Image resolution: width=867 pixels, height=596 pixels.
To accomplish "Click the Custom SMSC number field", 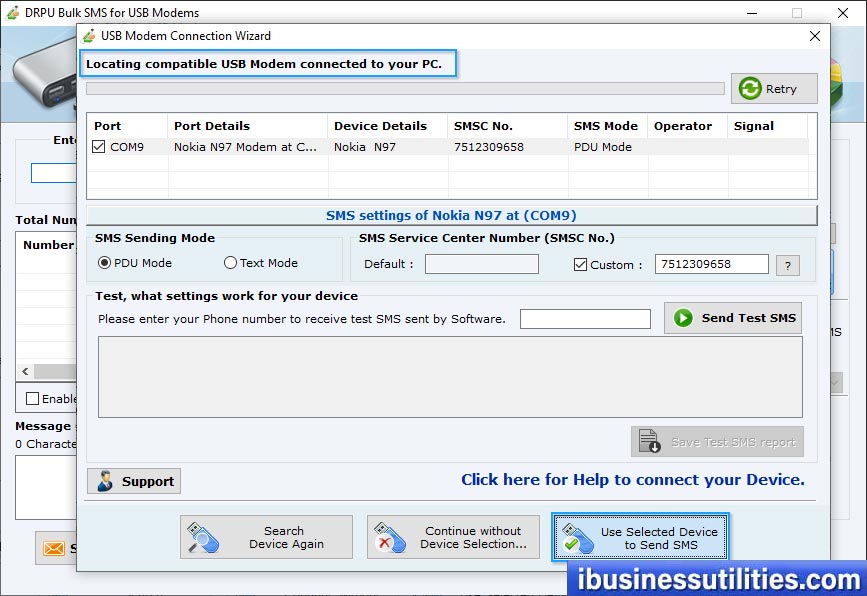I will click(712, 264).
